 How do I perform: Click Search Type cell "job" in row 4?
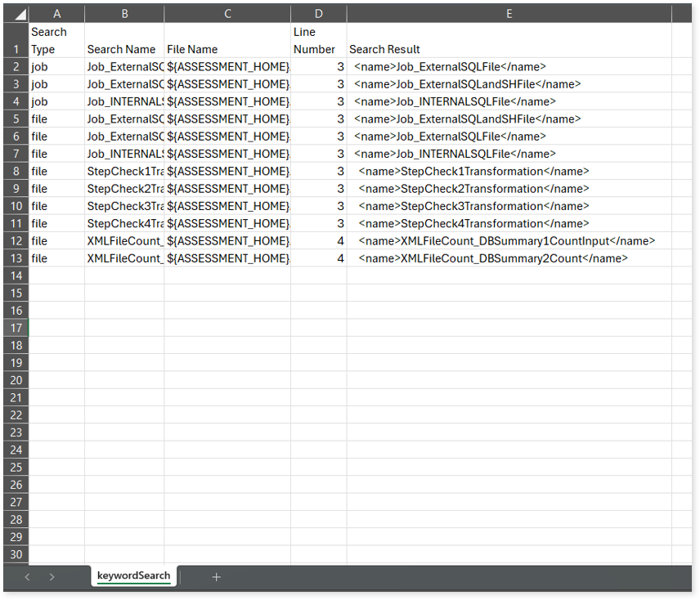click(56, 101)
